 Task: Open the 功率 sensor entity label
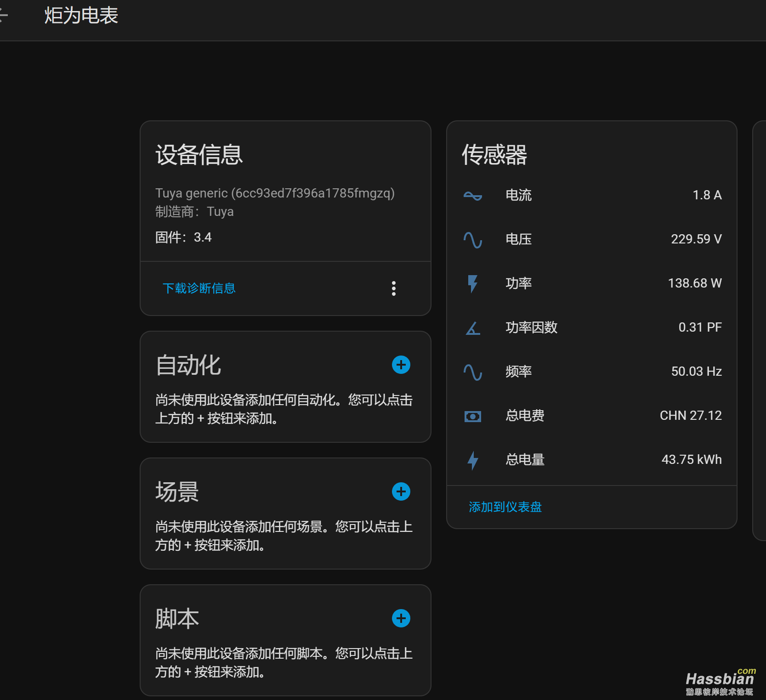(519, 283)
